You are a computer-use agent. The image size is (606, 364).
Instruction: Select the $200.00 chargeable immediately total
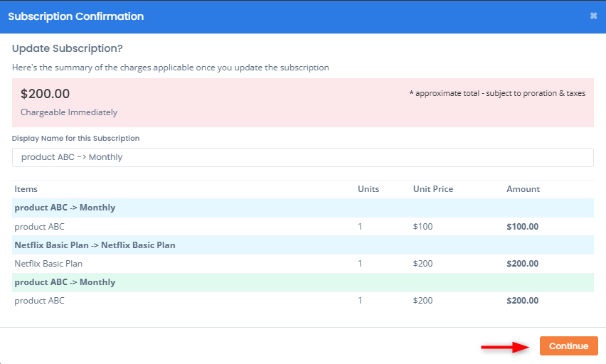tap(45, 94)
